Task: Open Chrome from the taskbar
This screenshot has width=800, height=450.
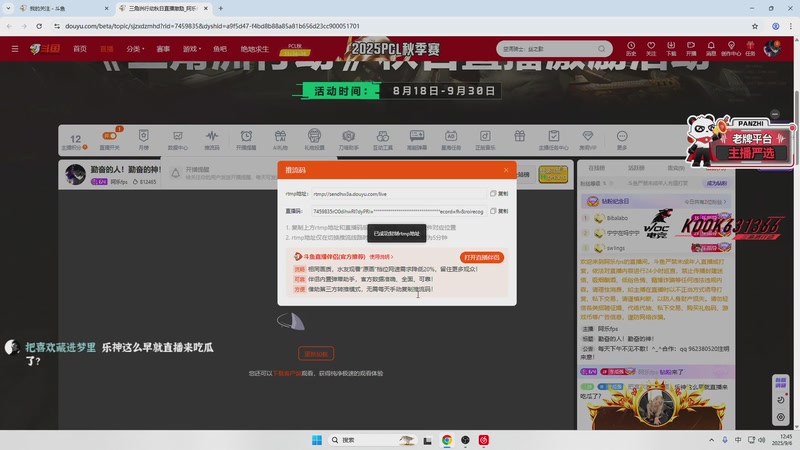Action: 446,440
